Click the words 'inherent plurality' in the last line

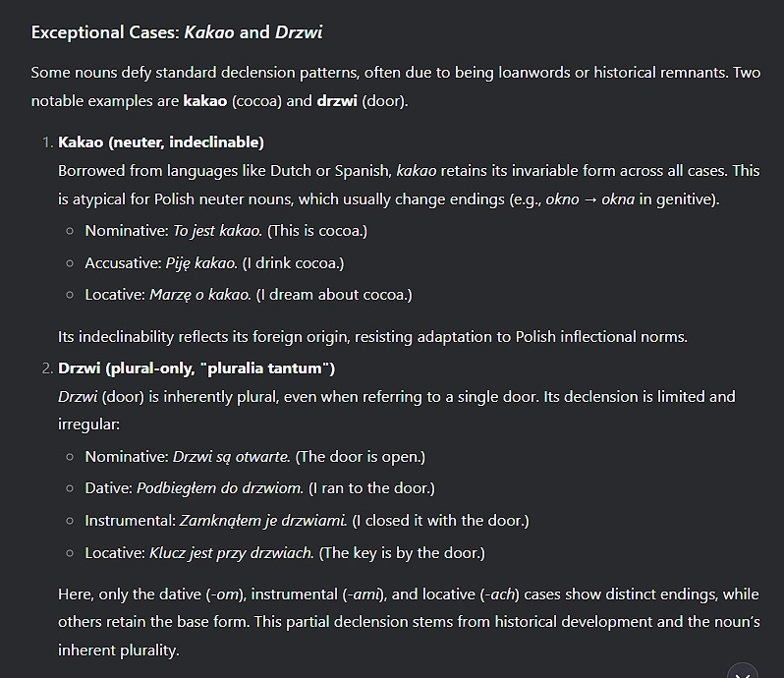coord(117,650)
